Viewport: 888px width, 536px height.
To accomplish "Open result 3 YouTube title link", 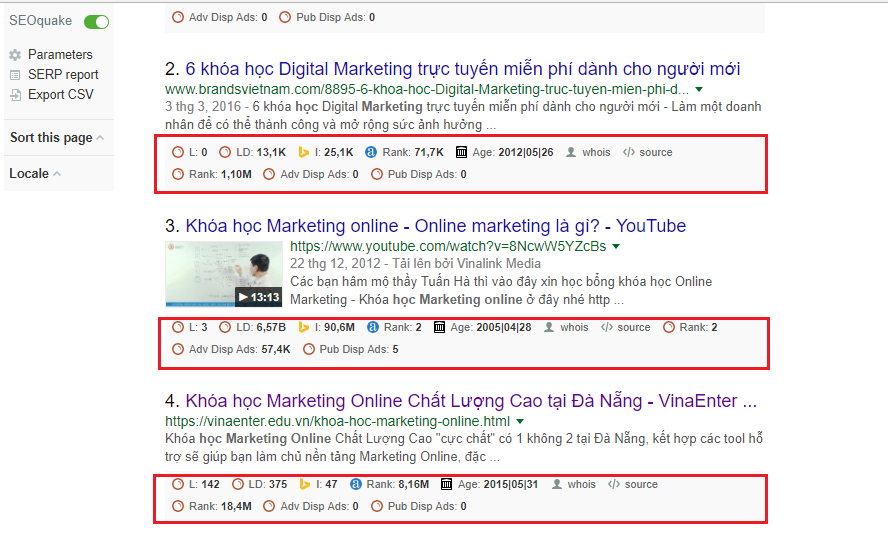I will pos(436,226).
